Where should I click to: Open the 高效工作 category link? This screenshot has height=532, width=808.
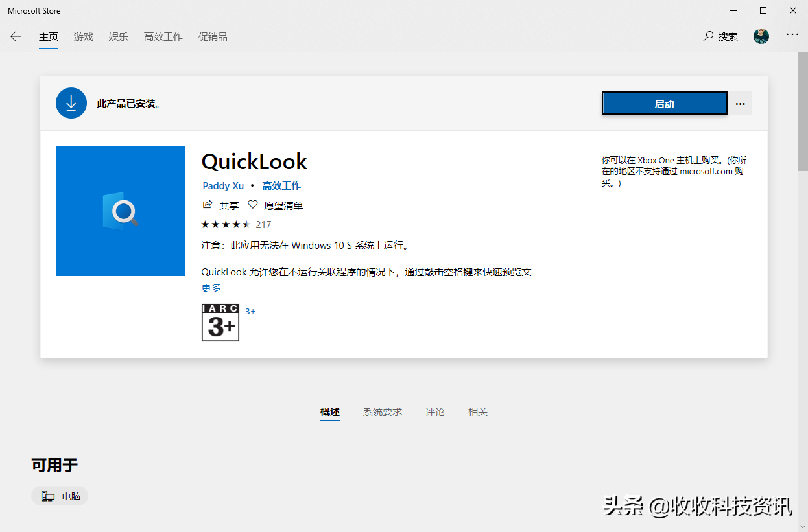[281, 186]
